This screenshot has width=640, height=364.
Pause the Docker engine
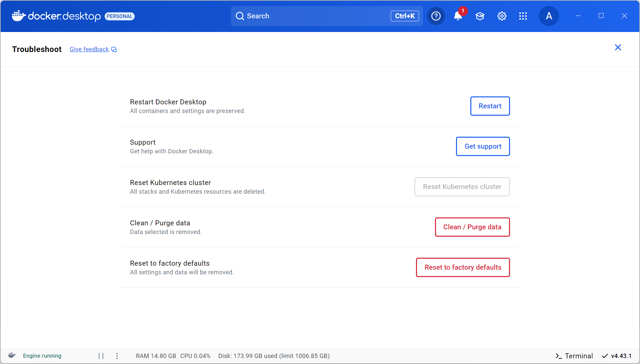tap(101, 356)
